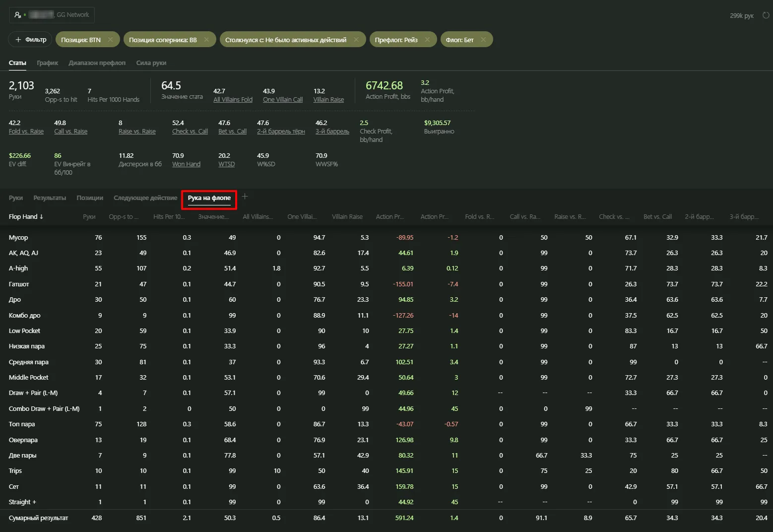Delete the 'Префлоп: Рейз' filter via its X
The image size is (773, 532).
427,40
